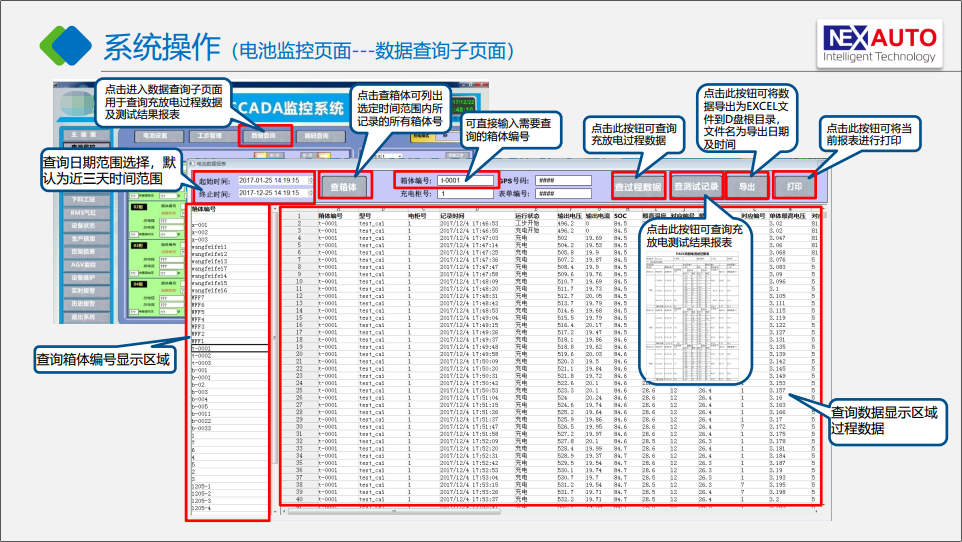Click the PACK test report thumbnail

pyautogui.click(x=691, y=314)
